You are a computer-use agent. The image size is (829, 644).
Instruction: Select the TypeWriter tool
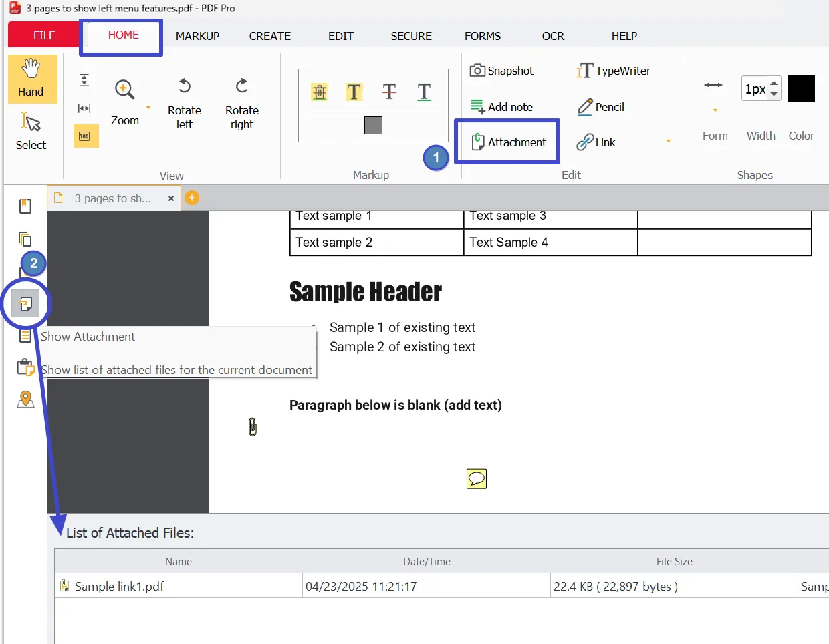point(613,71)
